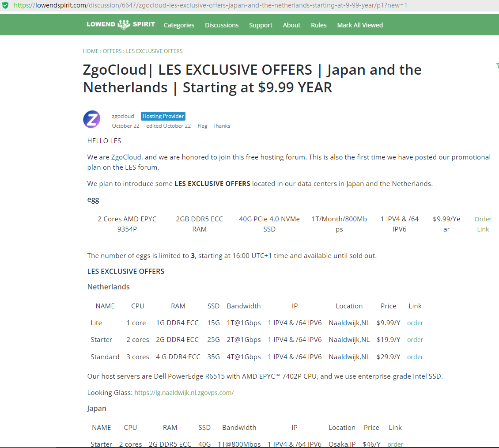Viewport: 499px width, 448px height.
Task: Open the egg plan Order Link
Action: pos(483,224)
